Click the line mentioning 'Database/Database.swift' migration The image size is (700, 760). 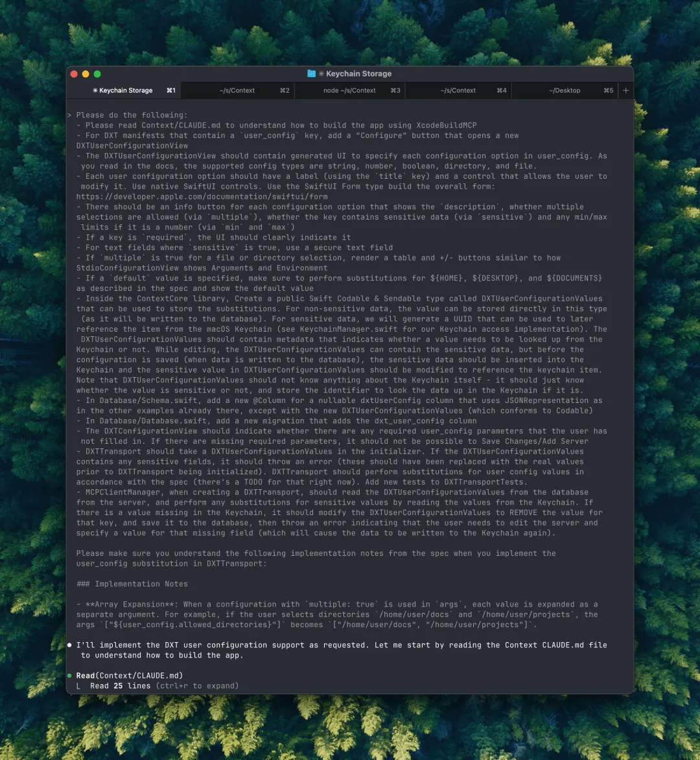(x=276, y=421)
